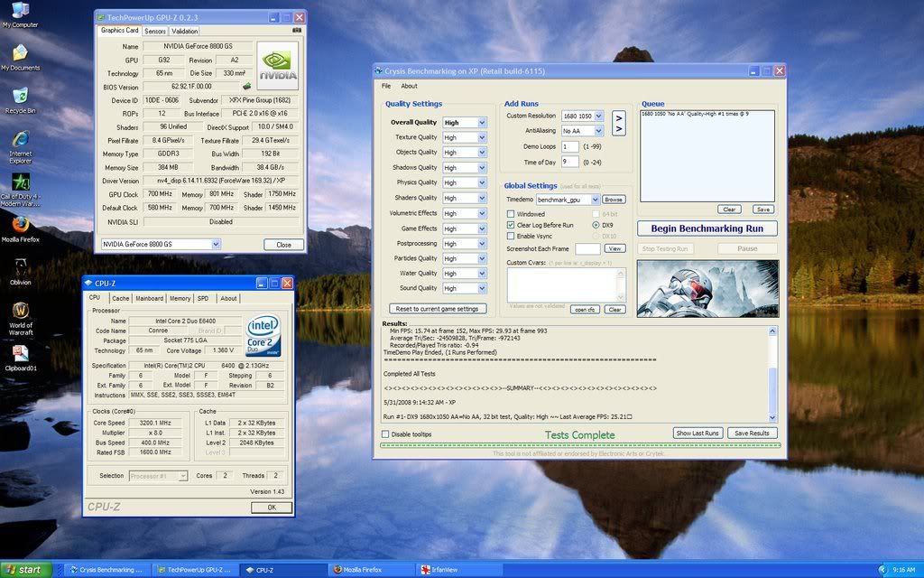Open the GPU-Z graphics card selector dropdown
This screenshot has height=578, width=924.
216,244
